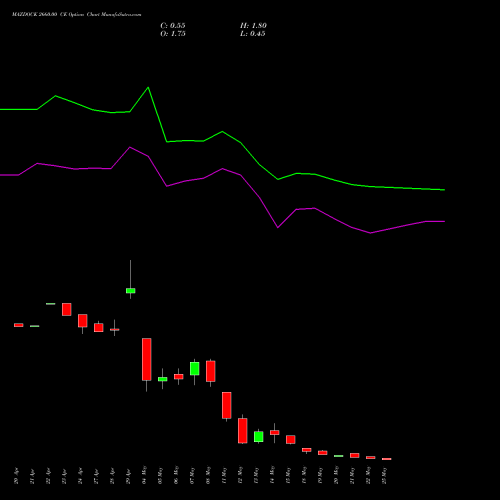Image resolution: width=500 pixels, height=500 pixels.
Task: Click the peak of the green line
Action: (x=148, y=88)
